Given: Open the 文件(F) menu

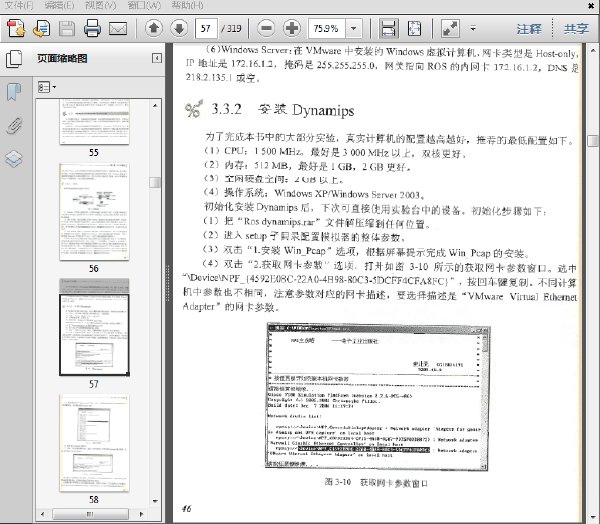Looking at the screenshot, I should pos(17,5).
